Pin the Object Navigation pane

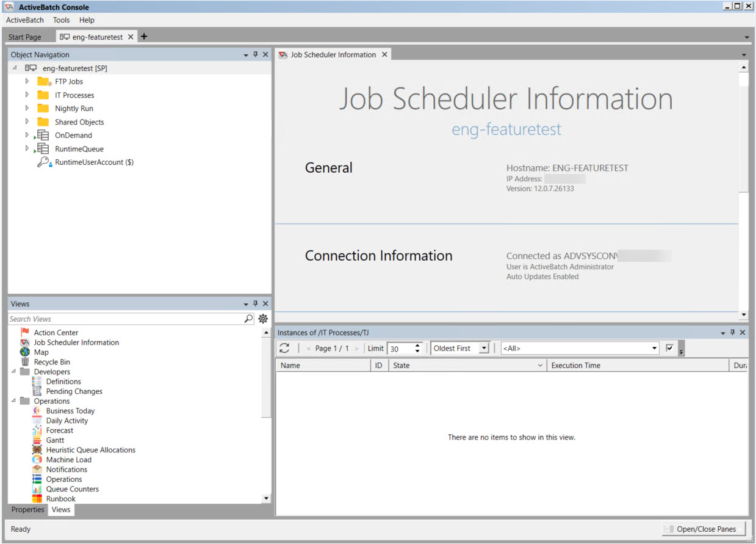(x=256, y=54)
